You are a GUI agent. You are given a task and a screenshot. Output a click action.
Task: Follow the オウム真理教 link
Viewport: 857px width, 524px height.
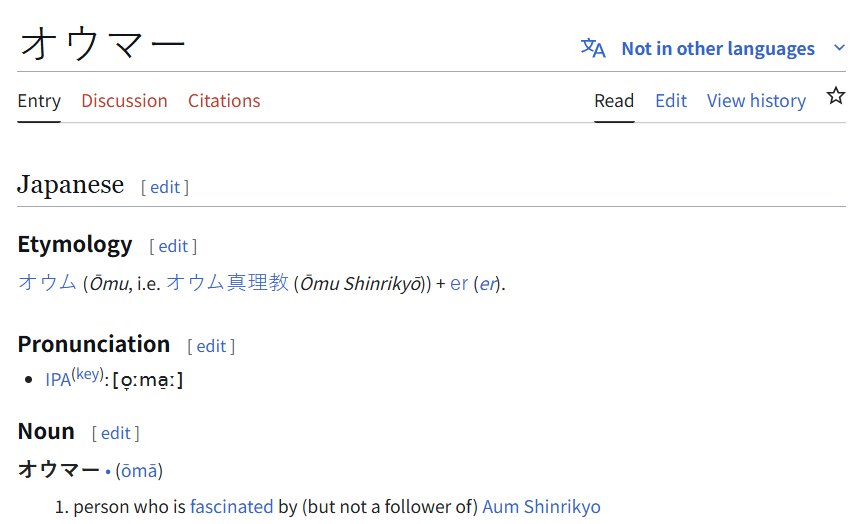pos(227,282)
